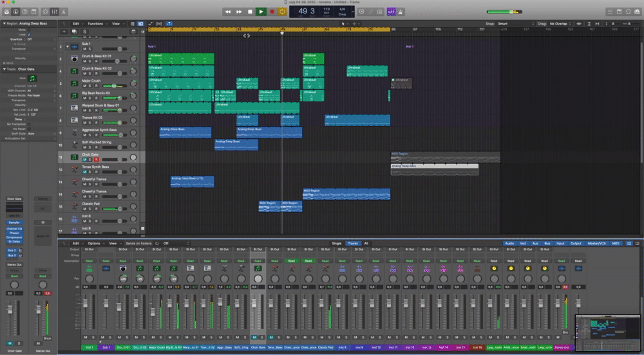The width and height of the screenshot is (644, 355).
Task: Collapse the Sub 1 track stack triangle
Action: pos(68,46)
